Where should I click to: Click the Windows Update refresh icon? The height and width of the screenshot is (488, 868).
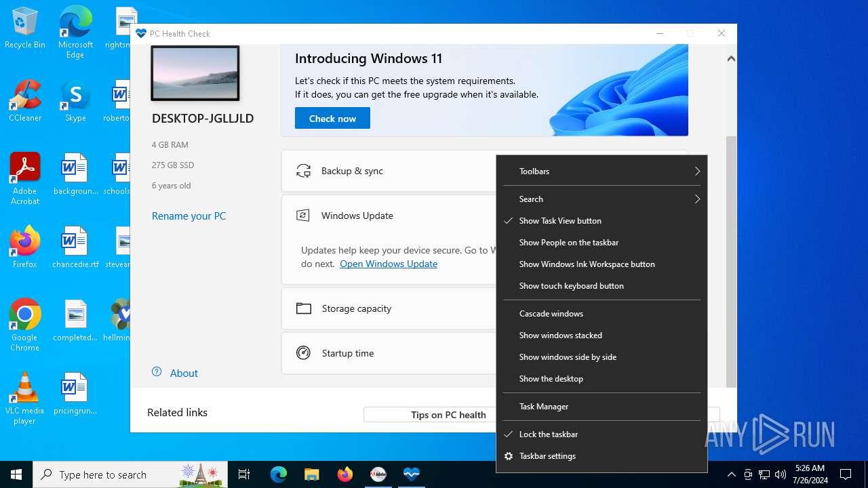tap(302, 216)
